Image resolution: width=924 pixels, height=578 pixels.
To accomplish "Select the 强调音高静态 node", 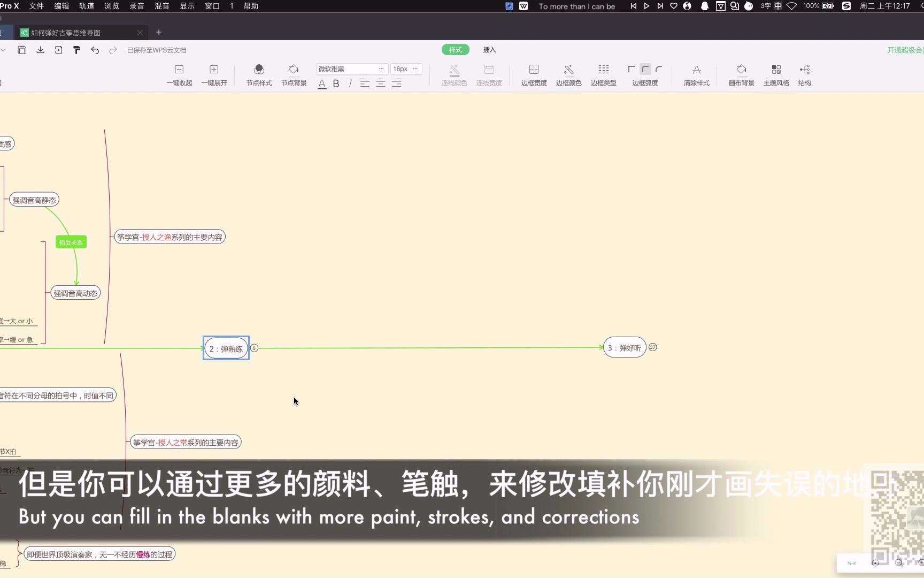I will pos(34,200).
